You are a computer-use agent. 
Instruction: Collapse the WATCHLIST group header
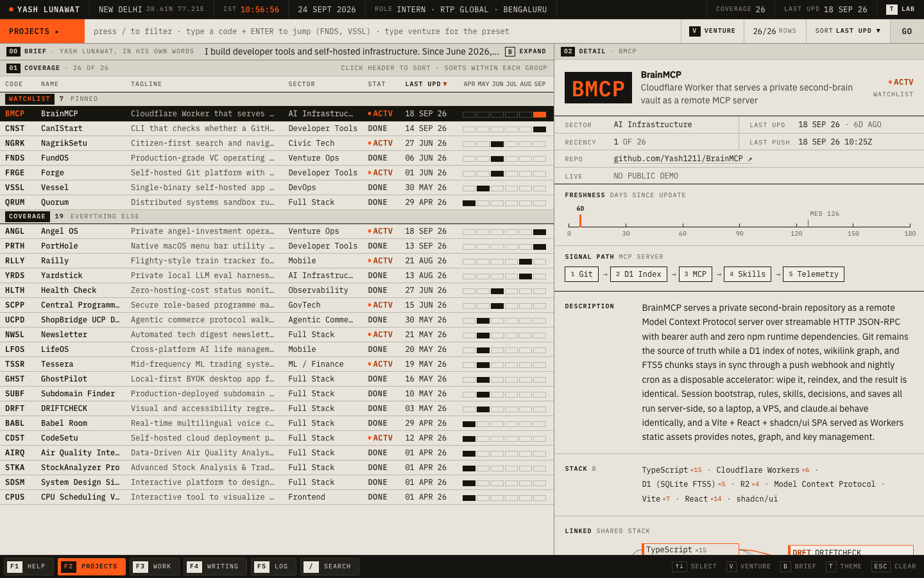pos(277,99)
